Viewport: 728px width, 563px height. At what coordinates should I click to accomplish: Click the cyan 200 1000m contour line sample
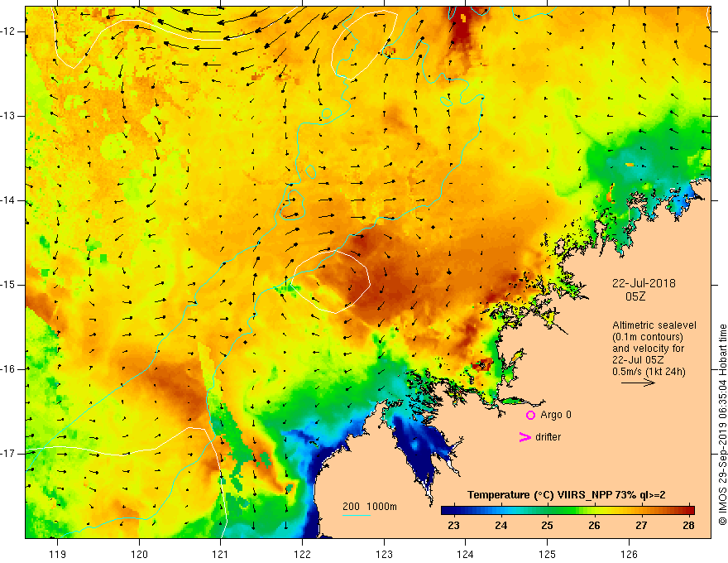[356, 515]
